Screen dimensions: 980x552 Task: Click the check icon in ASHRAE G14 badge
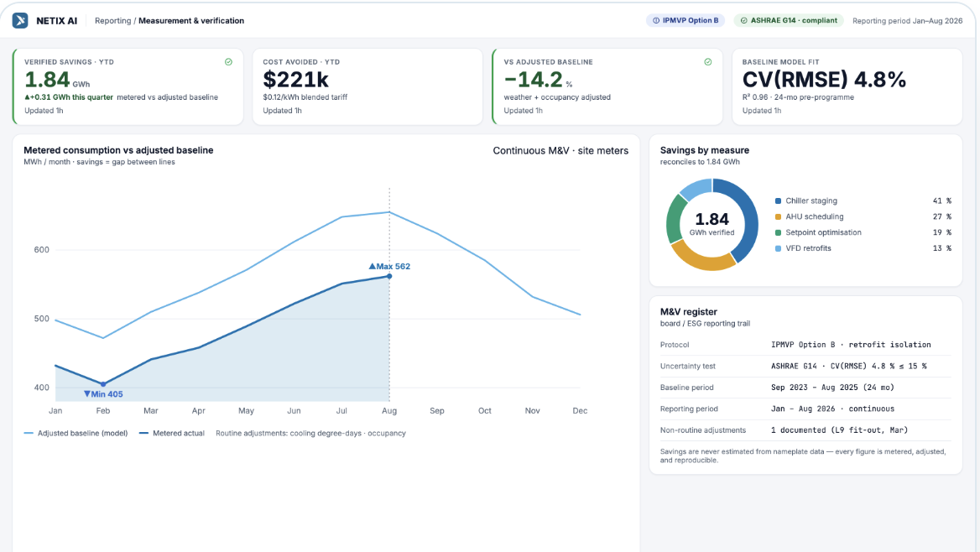pos(743,21)
